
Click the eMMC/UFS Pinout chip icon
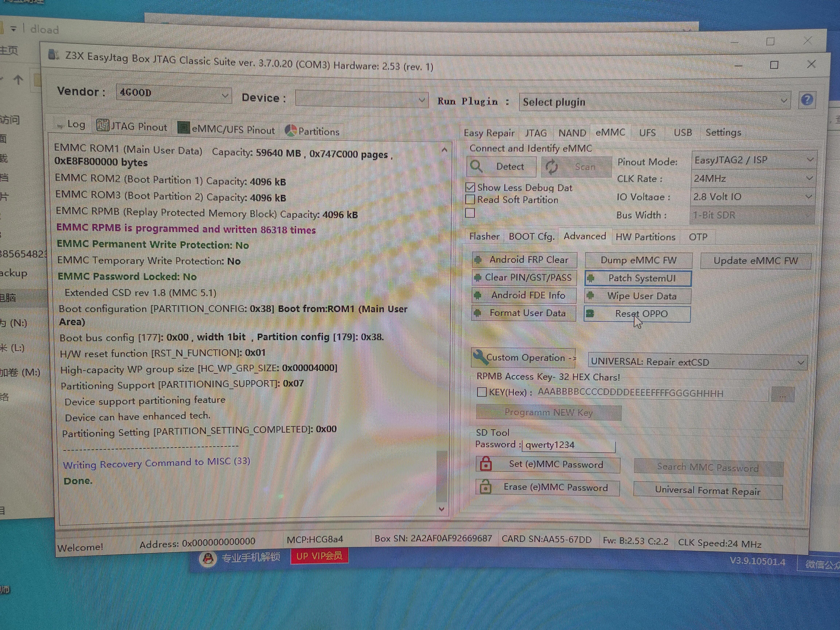(183, 128)
